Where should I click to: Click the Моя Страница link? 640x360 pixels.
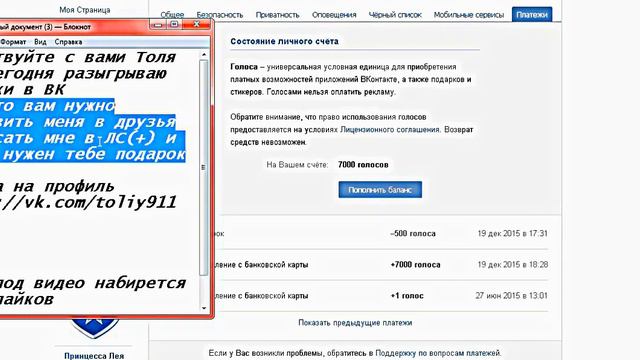tap(84, 10)
